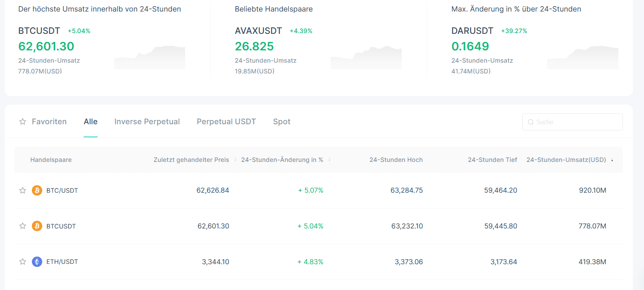Switch to Inverse Perpetual tab
The height and width of the screenshot is (290, 644).
tap(147, 122)
